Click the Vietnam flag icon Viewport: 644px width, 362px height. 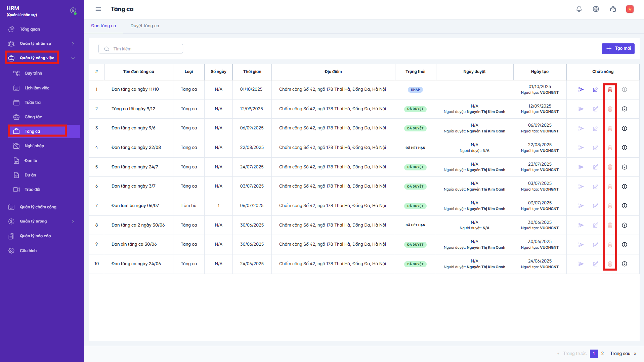click(630, 9)
